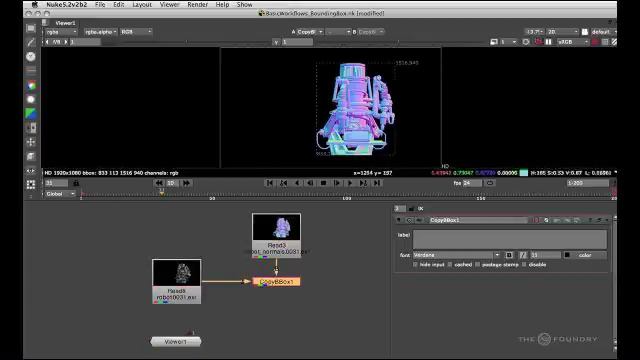Open the Views nodes toolbar icon
Image resolution: width=640 pixels, height=360 pixels.
tap(31, 171)
